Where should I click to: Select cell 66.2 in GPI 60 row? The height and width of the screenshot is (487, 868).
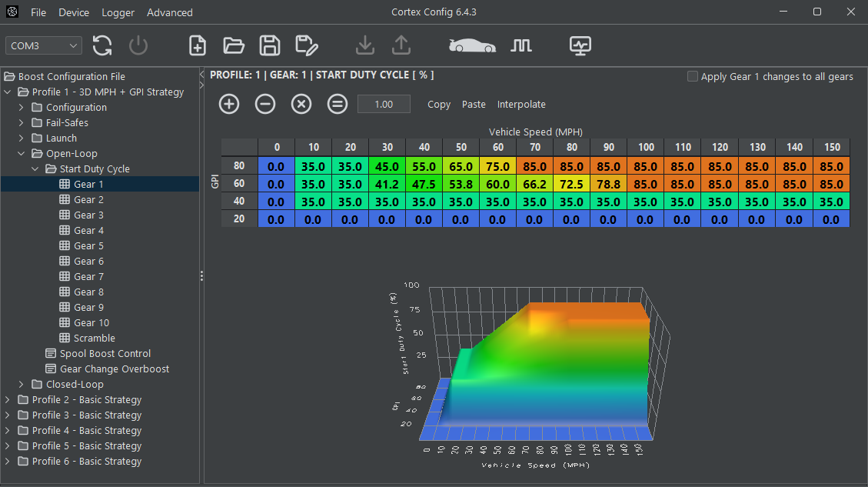point(535,184)
